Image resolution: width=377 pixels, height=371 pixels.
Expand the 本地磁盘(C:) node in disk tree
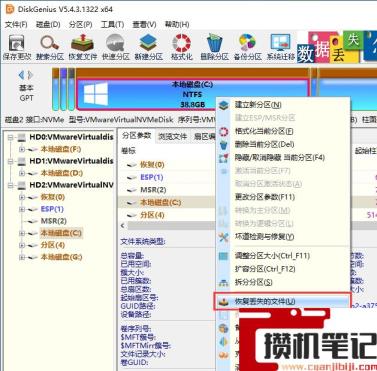pyautogui.click(x=22, y=233)
